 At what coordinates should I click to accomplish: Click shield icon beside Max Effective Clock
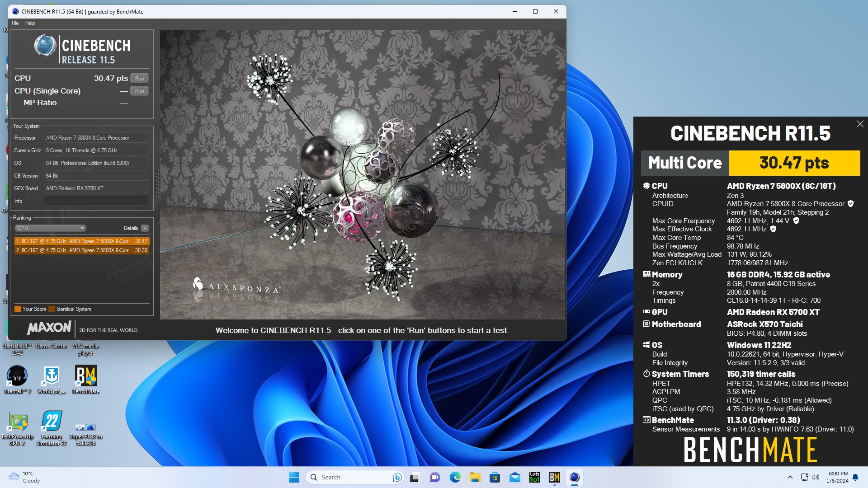click(773, 229)
